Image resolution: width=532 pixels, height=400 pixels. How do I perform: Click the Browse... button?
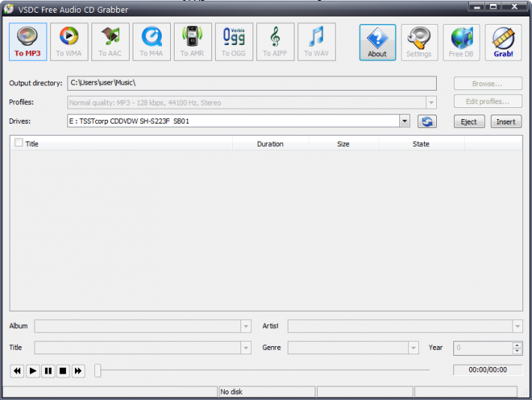[488, 83]
